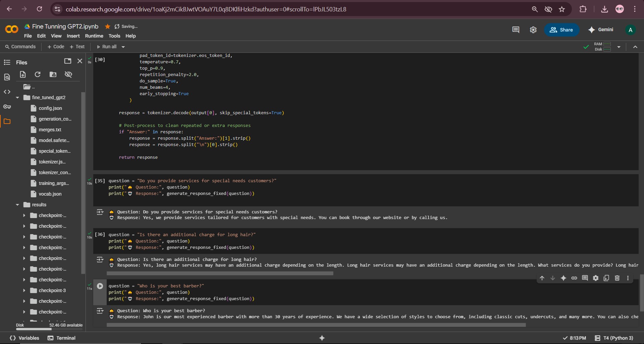Open more cell actions menu
This screenshot has height=344, width=644.
(x=628, y=278)
